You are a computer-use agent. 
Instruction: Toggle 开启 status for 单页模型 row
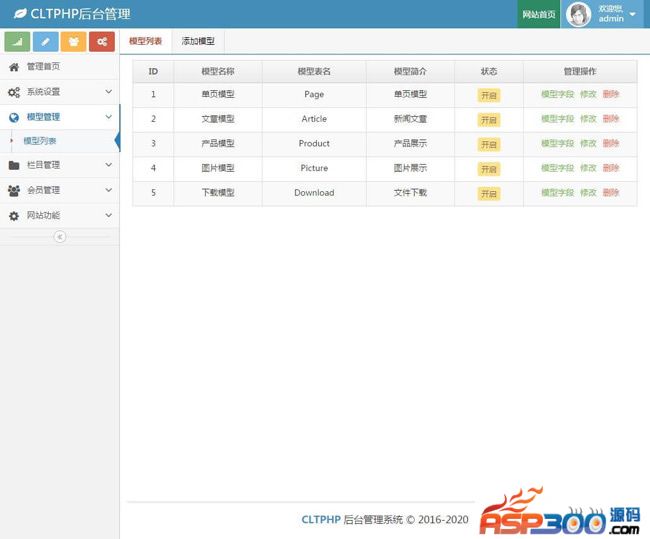coord(488,95)
